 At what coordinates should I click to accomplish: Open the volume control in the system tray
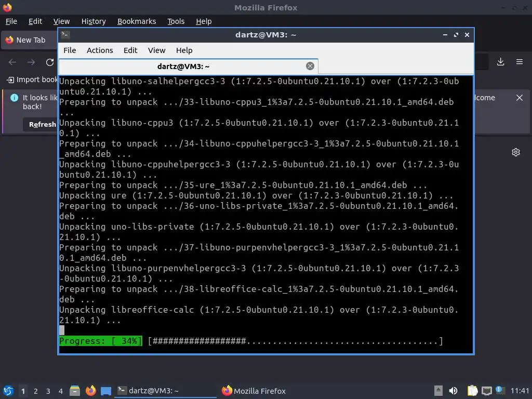click(453, 391)
